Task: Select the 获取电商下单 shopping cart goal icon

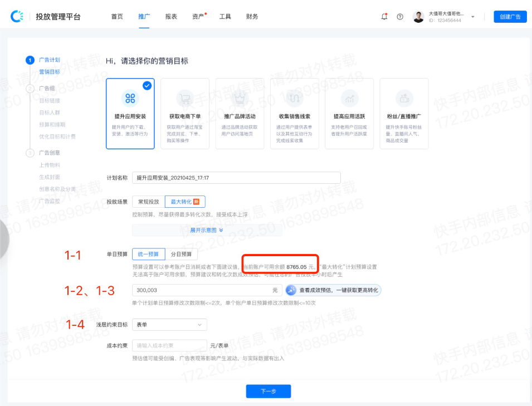Action: point(184,99)
